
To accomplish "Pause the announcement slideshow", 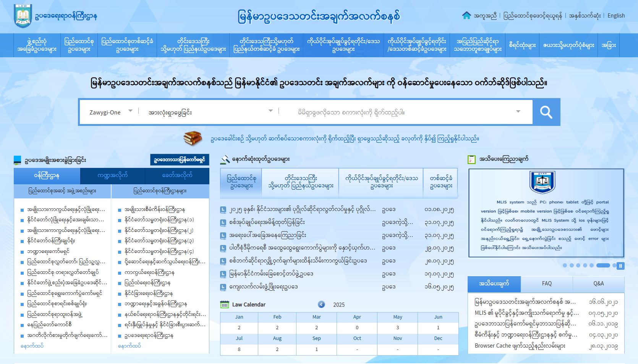I will 620,266.
